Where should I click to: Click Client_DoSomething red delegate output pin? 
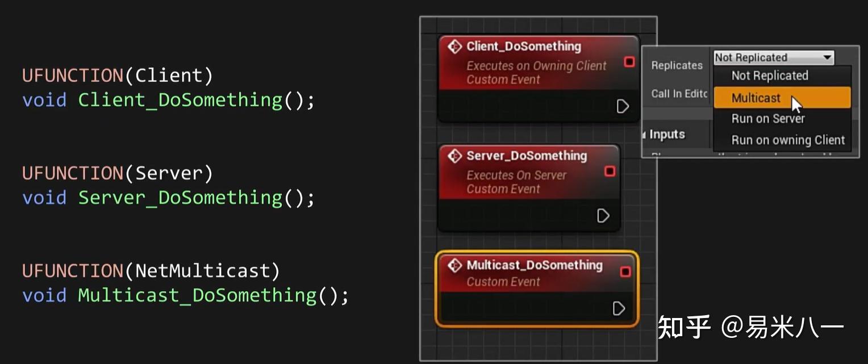click(629, 62)
